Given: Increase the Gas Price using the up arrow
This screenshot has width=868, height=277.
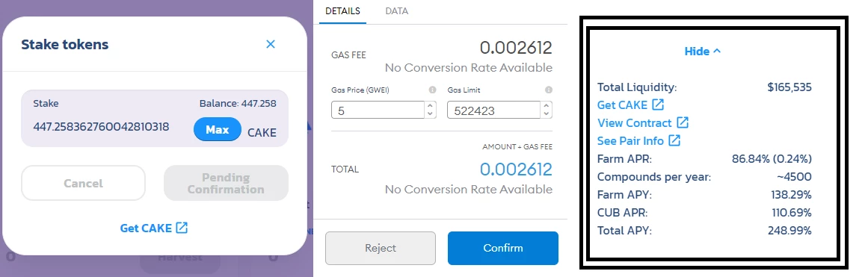Looking at the screenshot, I should pos(431,105).
